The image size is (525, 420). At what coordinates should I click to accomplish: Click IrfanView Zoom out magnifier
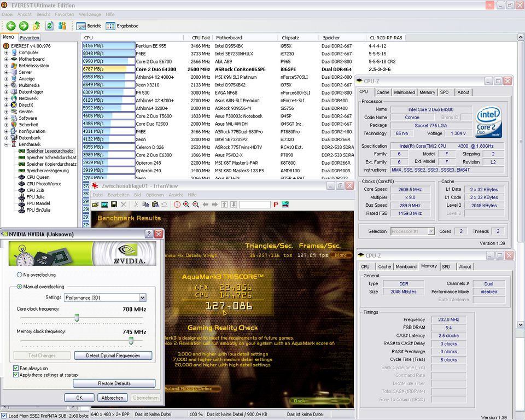196,205
